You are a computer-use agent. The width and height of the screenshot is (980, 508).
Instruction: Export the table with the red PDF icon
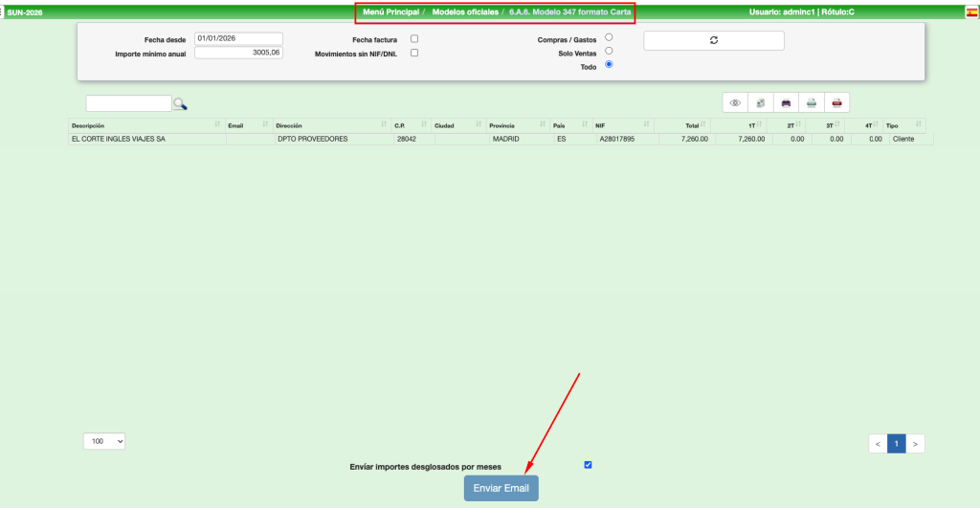click(x=836, y=102)
